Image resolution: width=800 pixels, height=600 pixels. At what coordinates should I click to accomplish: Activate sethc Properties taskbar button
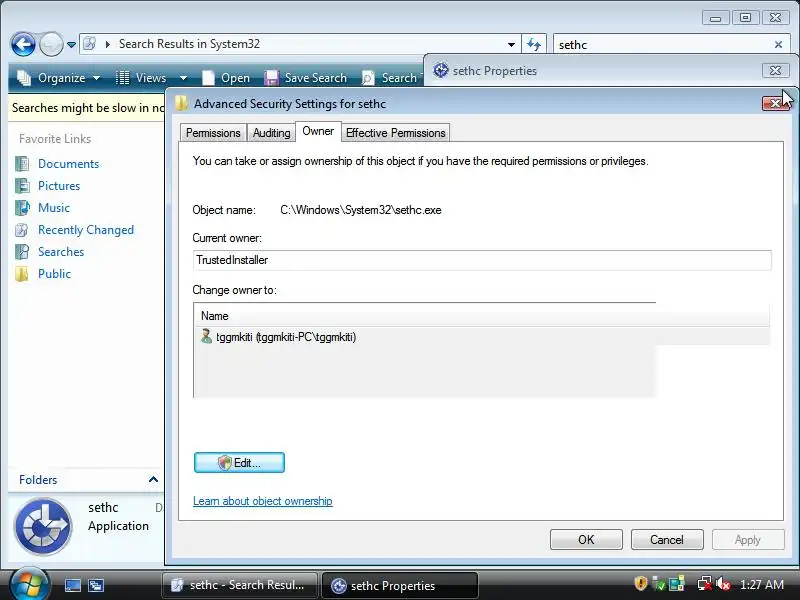pyautogui.click(x=399, y=585)
